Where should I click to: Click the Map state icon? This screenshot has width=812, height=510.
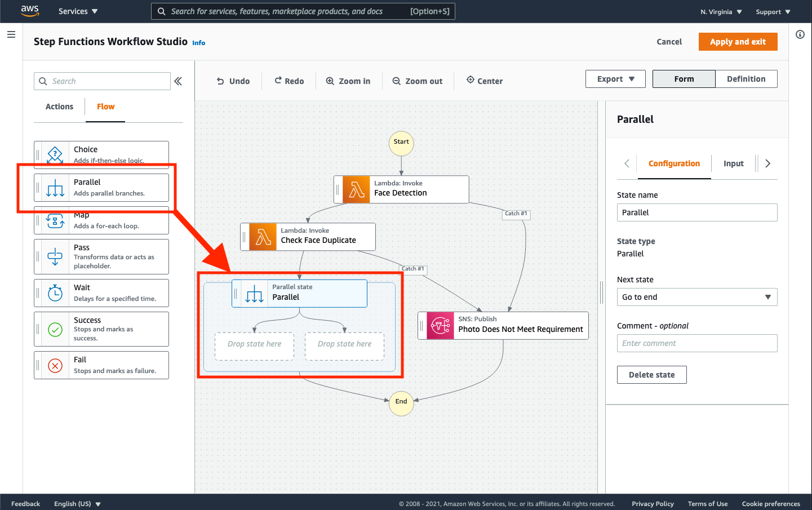[x=55, y=220]
